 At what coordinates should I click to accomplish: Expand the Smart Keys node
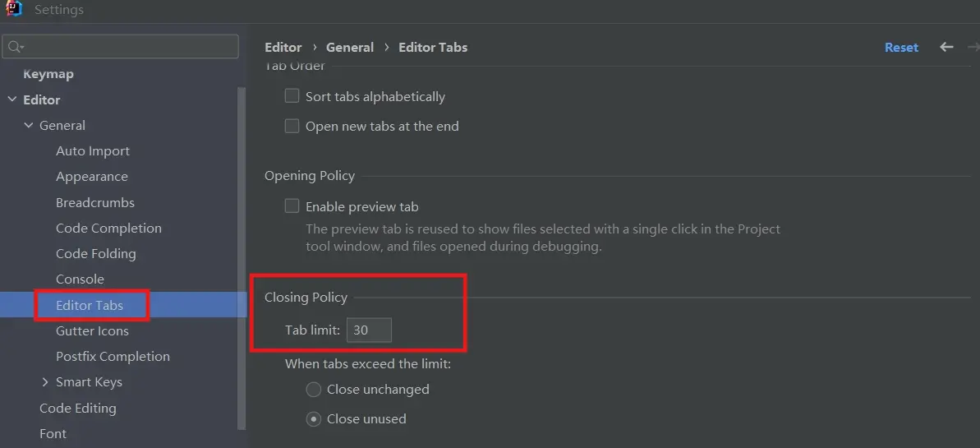tap(45, 381)
